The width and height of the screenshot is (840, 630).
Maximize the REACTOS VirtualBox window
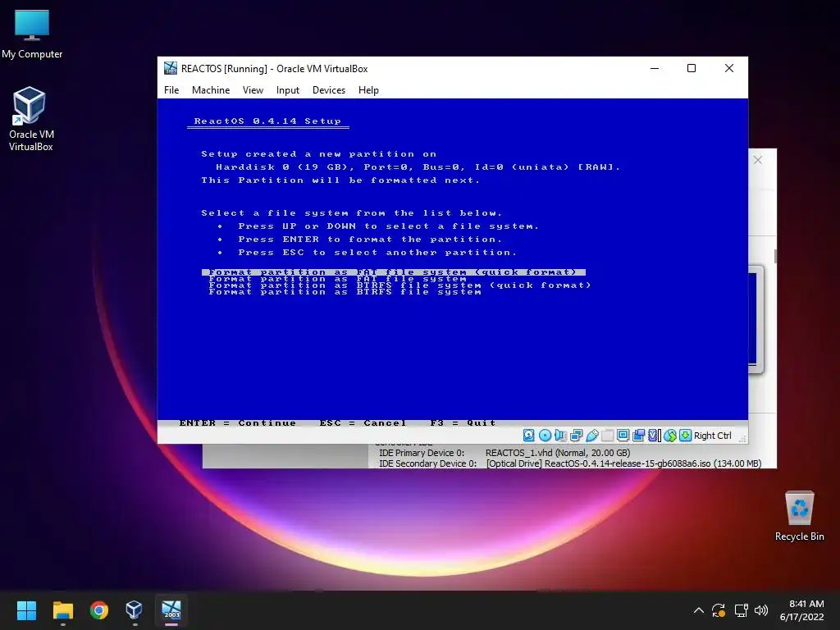tap(692, 68)
